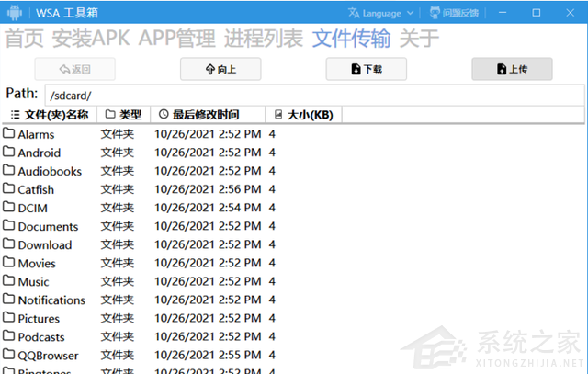Click the QQBrowser folder icon

coord(9,355)
